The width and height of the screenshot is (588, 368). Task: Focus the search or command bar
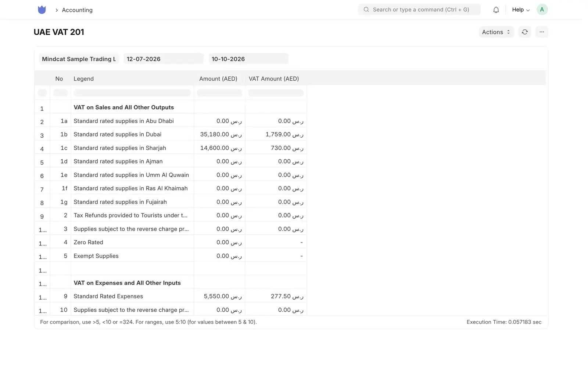click(419, 10)
